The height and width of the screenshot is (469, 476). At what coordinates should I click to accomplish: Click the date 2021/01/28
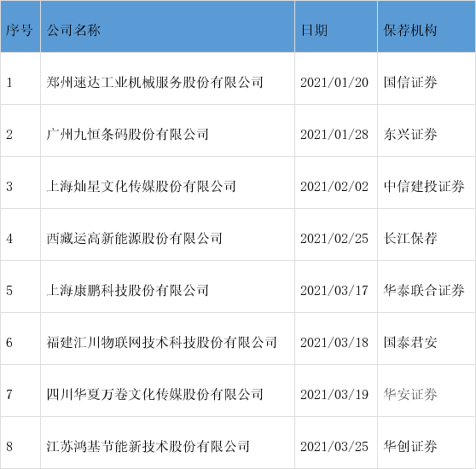point(334,135)
